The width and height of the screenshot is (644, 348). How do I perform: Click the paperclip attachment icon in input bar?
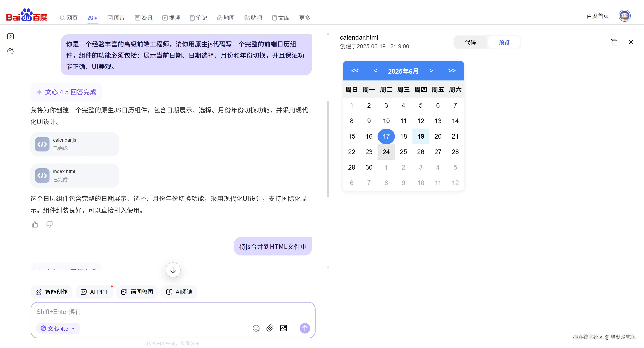click(269, 328)
